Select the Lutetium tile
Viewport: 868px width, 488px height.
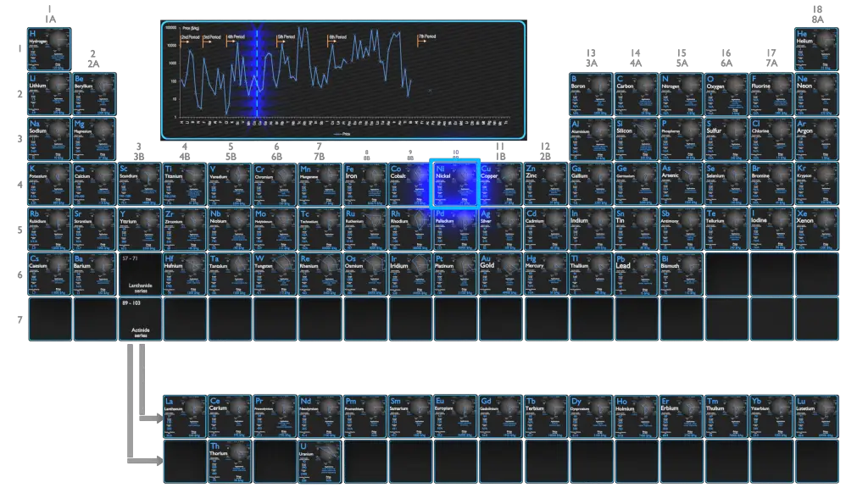point(816,417)
